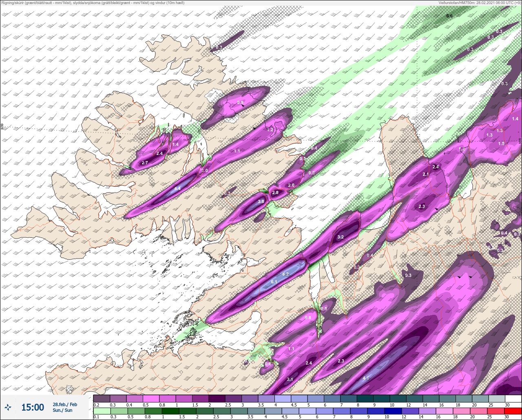Click the 6.1 precipitation value on the map

pos(274,282)
